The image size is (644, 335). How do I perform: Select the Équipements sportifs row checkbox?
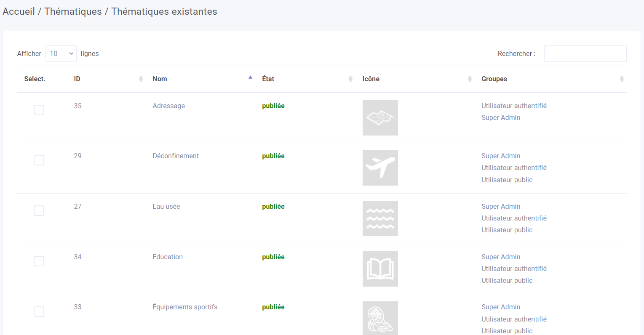(x=39, y=311)
